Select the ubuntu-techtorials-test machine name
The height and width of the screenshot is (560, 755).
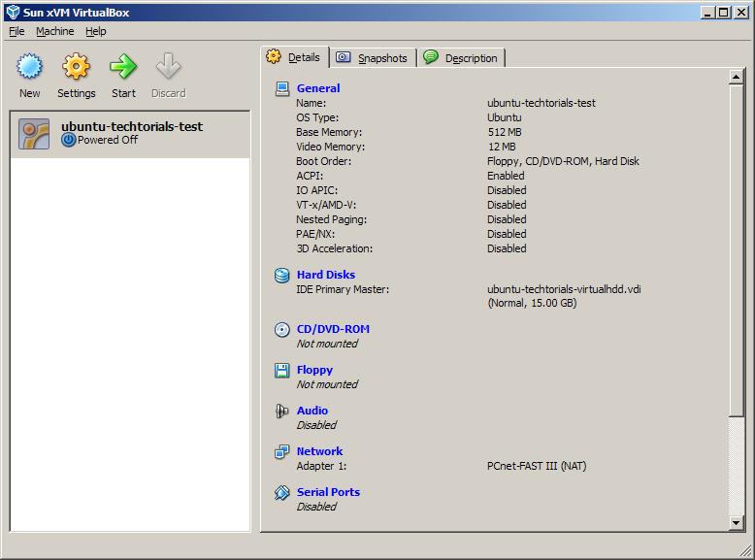(x=132, y=126)
